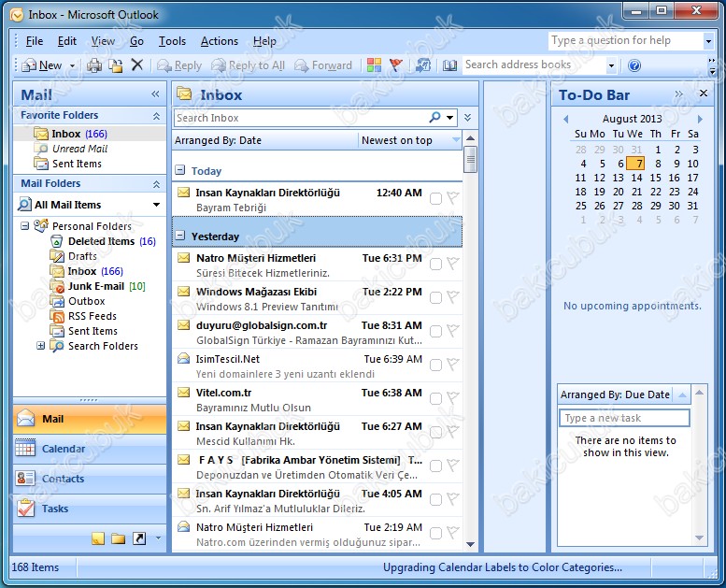
Task: Minimize the Mail navigation pane
Action: pyautogui.click(x=155, y=94)
